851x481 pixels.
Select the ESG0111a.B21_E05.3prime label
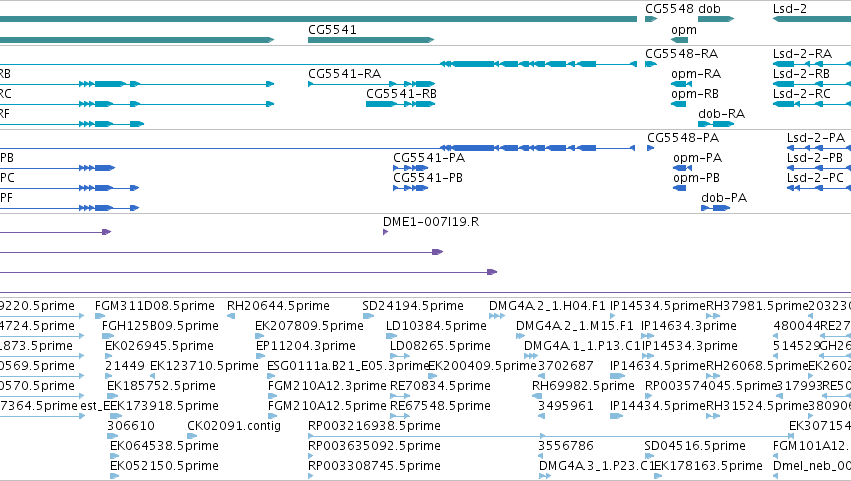(349, 366)
